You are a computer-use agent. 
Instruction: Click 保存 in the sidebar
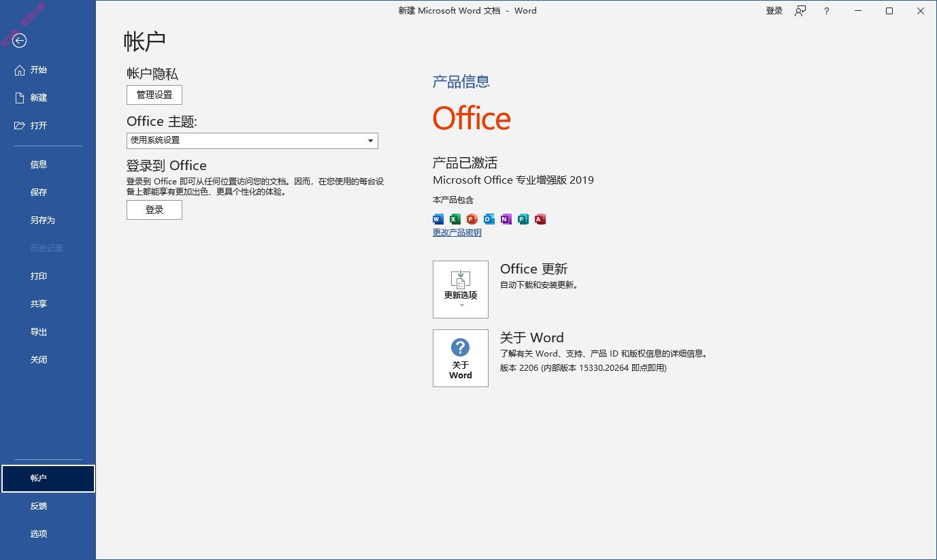click(48, 193)
